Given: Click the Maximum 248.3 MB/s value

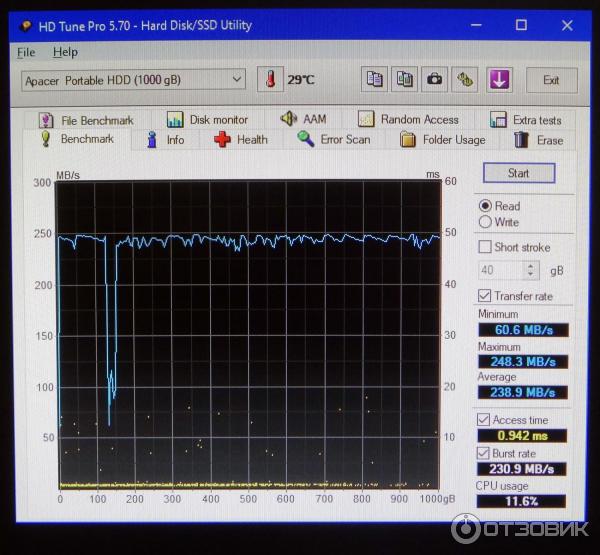Looking at the screenshot, I should click(523, 361).
